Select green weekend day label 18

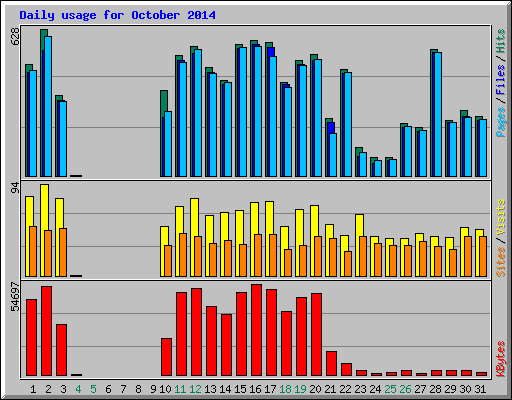tap(285, 389)
